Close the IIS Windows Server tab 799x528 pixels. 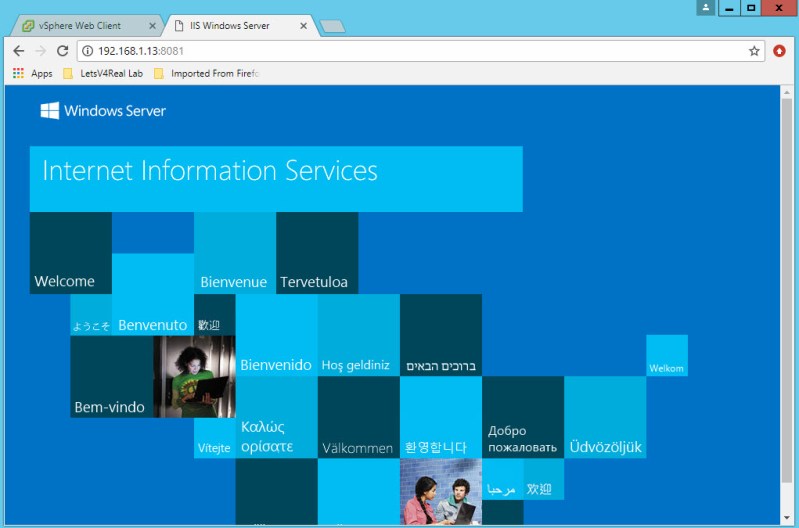303,26
